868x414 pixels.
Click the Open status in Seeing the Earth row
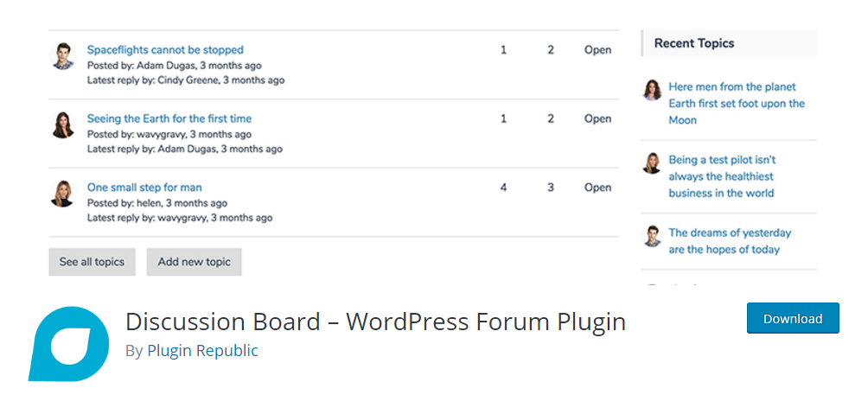[598, 118]
